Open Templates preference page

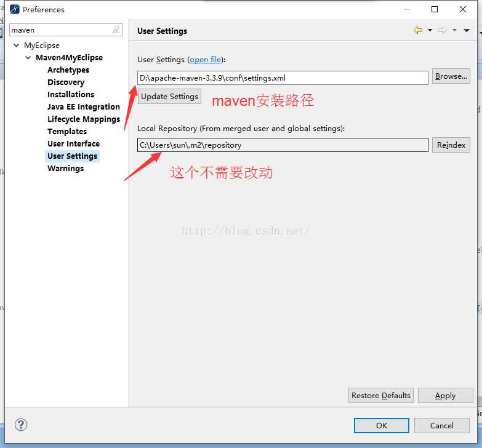tap(67, 132)
